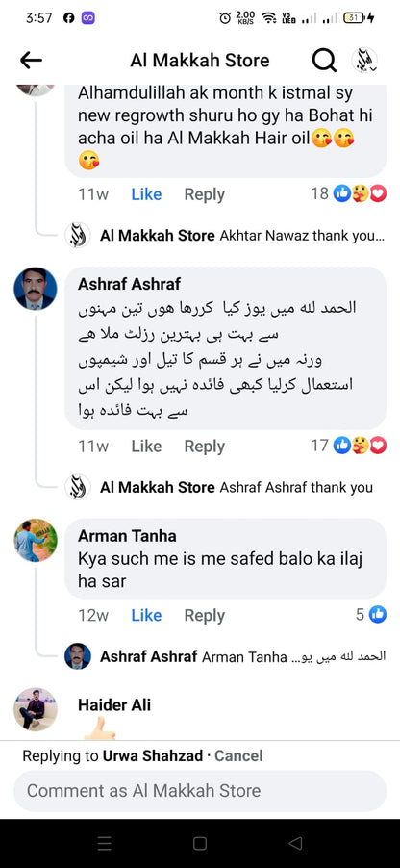Like Arman Tanha's comment
Screen dimensions: 400x868
[x=146, y=615]
